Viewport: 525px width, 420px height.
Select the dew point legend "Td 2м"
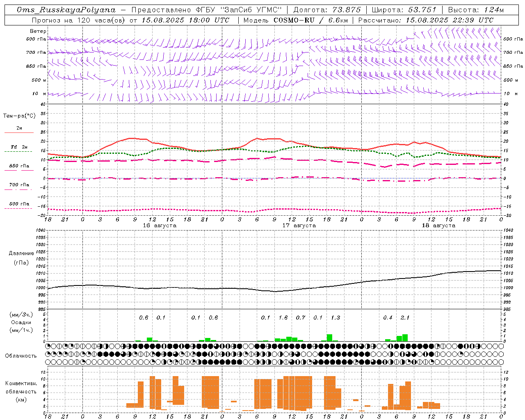click(19, 147)
